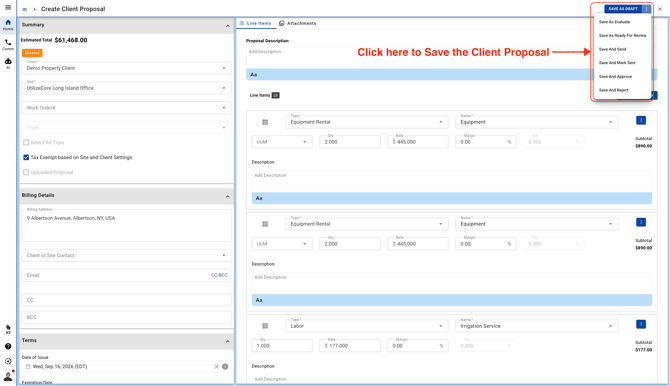Click drag handle of first Equipment Rental item
Screen dimensions: 670x386
[x=265, y=122]
